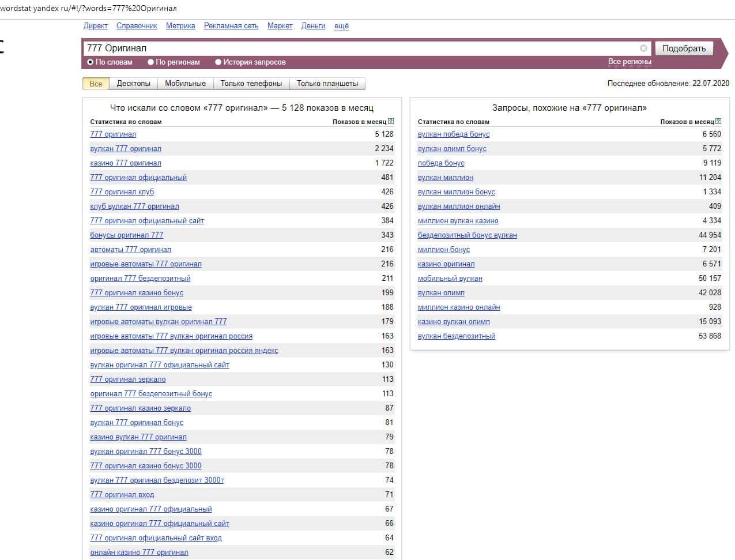Viewport: 735px width, 560px height.
Task: Switch to the 'Десктопы' tab
Action: tap(133, 84)
